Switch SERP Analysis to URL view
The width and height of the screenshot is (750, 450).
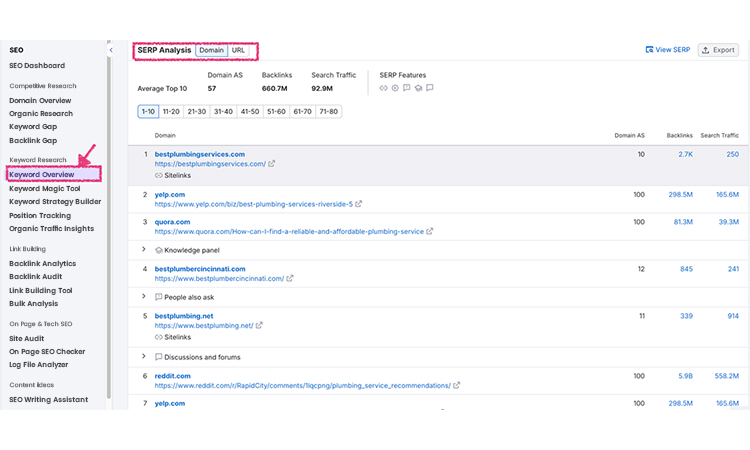tap(238, 50)
